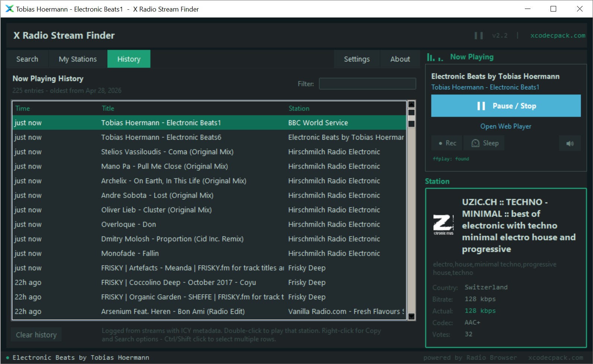Select FRISKY Artefacts - Meanda row
Screen dimensions: 593x364
click(x=210, y=268)
